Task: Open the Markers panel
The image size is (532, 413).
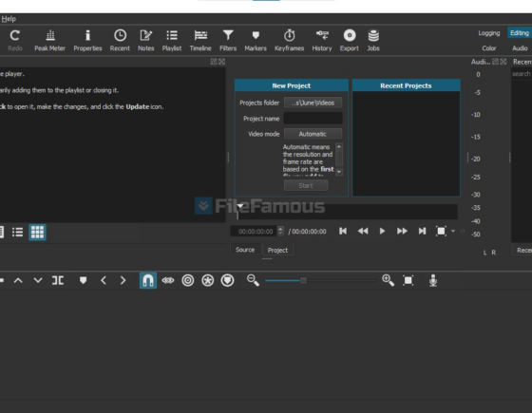Action: pyautogui.click(x=256, y=40)
